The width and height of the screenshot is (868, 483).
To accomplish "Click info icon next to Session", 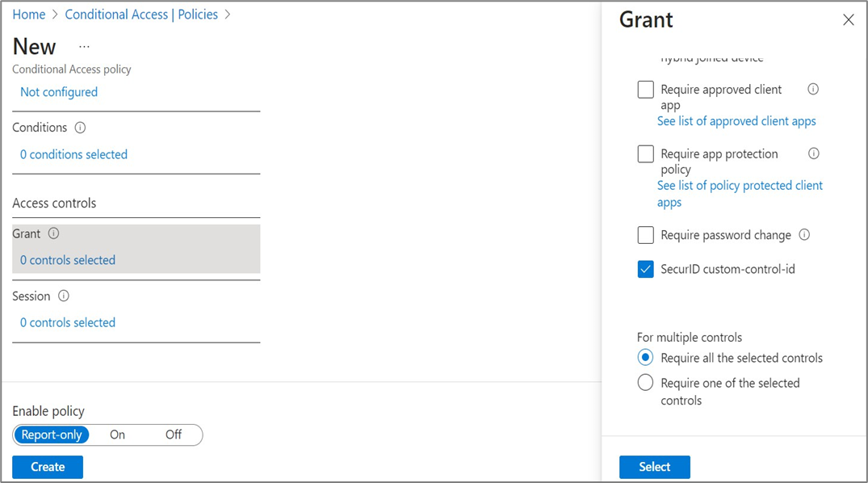I will click(64, 296).
